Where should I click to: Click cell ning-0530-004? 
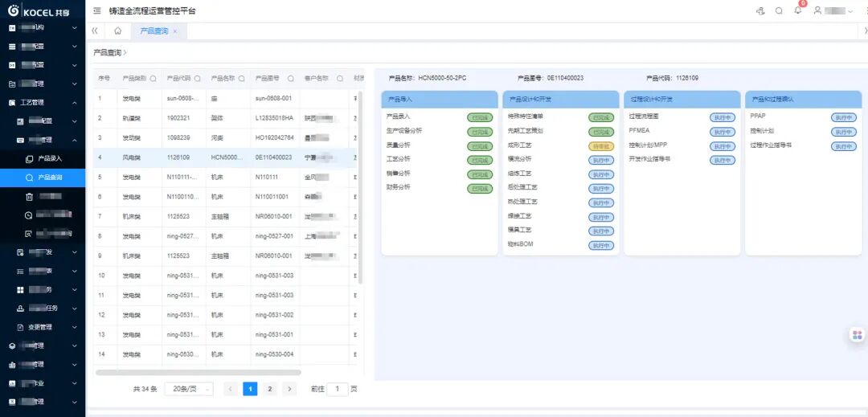click(x=275, y=354)
